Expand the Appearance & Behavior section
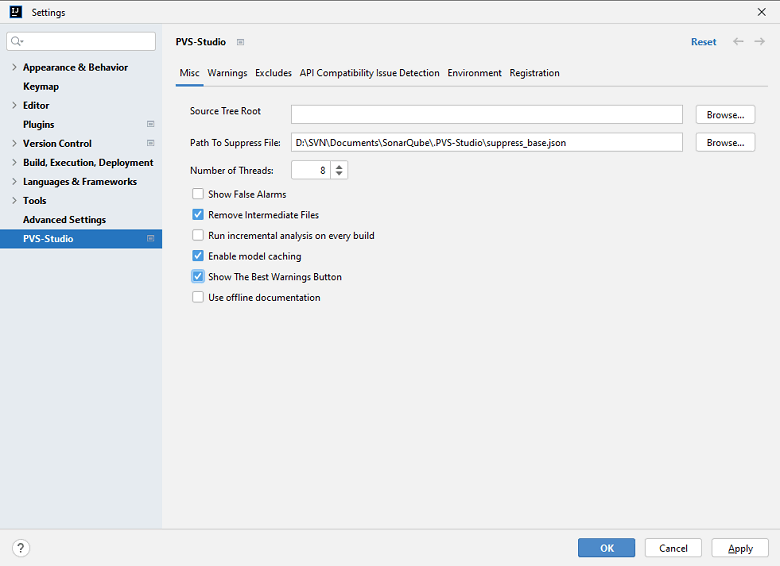 pyautogui.click(x=13, y=67)
